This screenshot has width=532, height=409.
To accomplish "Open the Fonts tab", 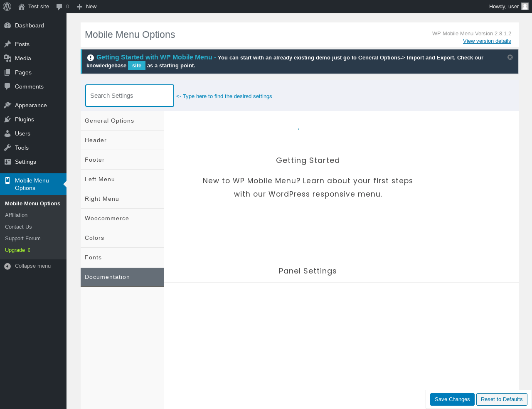I will click(122, 257).
